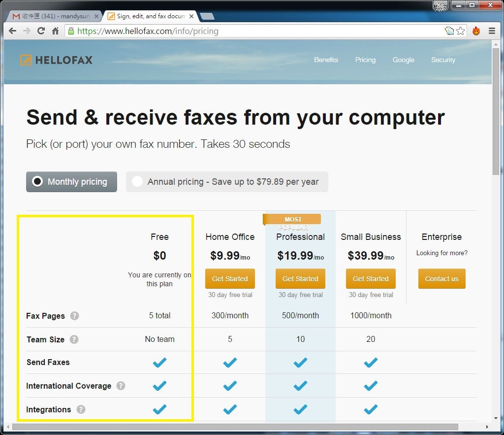Click the 'No team' cell
Viewport: 504px width, 435px height.
pyautogui.click(x=159, y=339)
